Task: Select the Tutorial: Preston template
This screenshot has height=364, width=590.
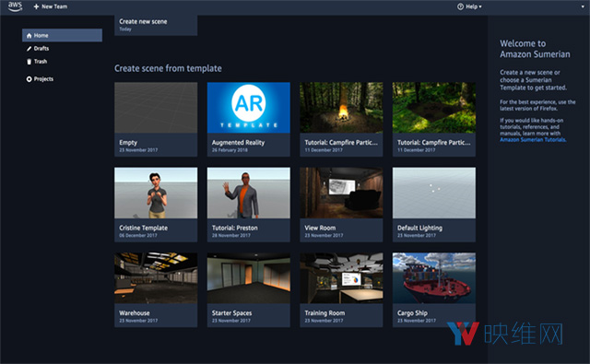Action: (248, 205)
